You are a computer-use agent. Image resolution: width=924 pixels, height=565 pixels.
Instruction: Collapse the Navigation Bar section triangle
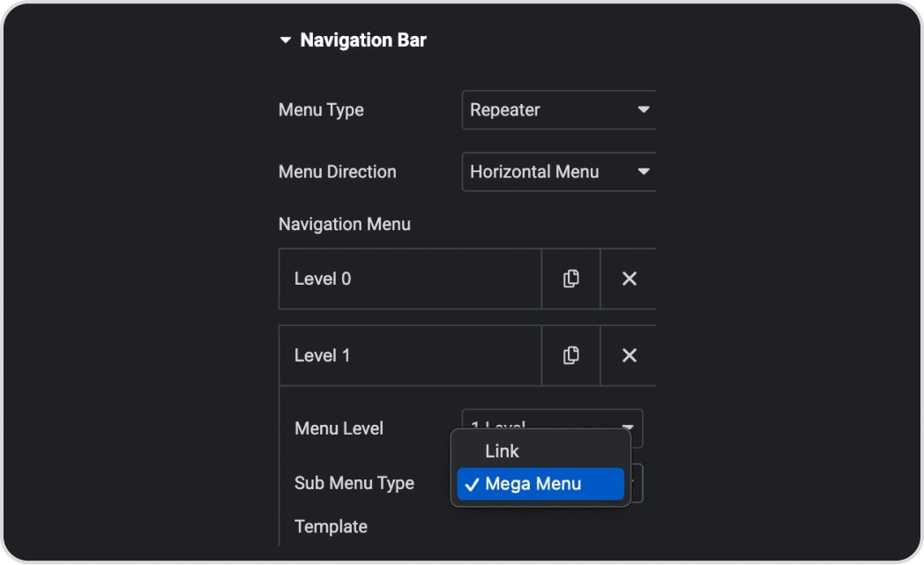[x=285, y=41]
